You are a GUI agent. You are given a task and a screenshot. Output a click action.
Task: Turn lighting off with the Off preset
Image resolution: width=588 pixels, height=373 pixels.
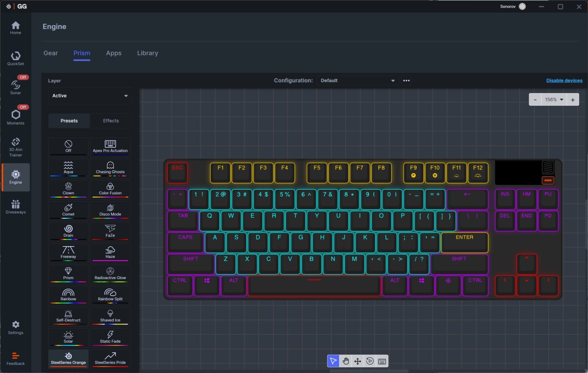[68, 146]
